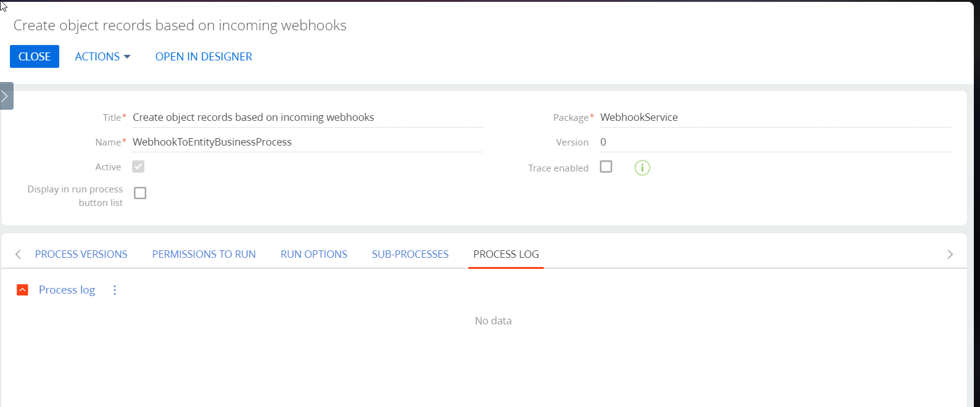
Task: Enable the Trace enabled checkbox
Action: click(x=606, y=166)
